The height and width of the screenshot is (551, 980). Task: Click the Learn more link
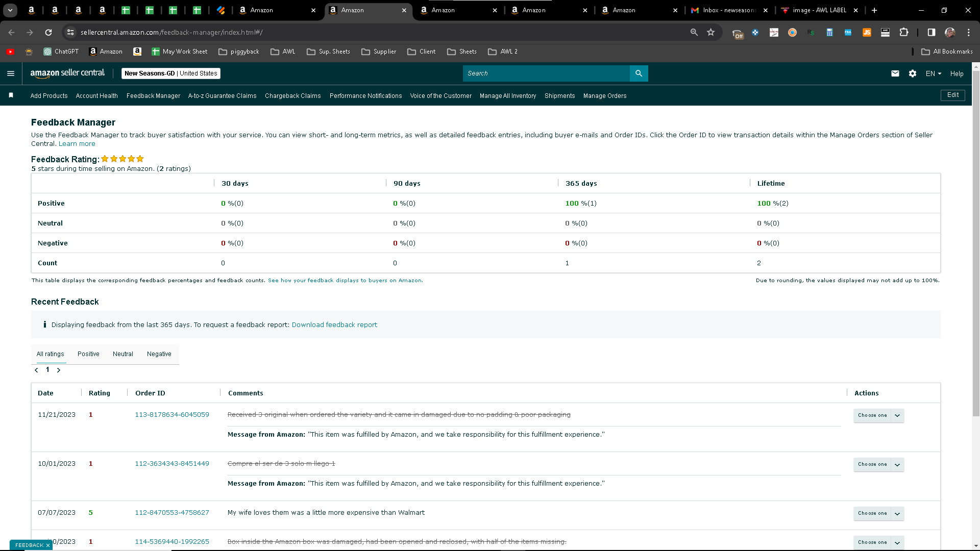(77, 144)
